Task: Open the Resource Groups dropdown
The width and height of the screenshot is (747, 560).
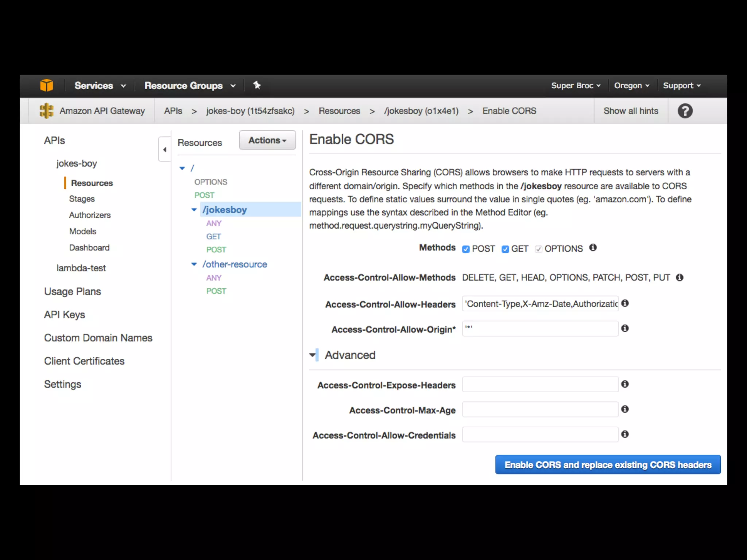Action: pos(190,86)
